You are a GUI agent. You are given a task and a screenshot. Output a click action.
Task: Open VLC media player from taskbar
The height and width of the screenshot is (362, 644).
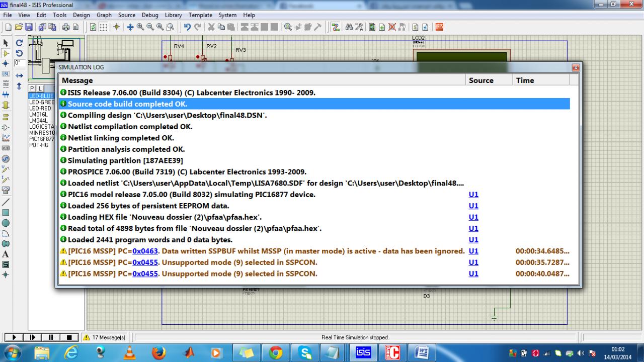coord(129,353)
